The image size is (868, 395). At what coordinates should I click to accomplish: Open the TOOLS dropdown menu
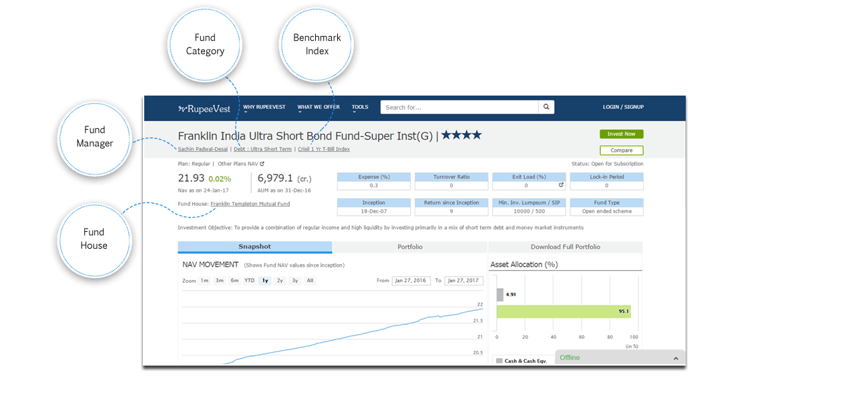point(360,108)
